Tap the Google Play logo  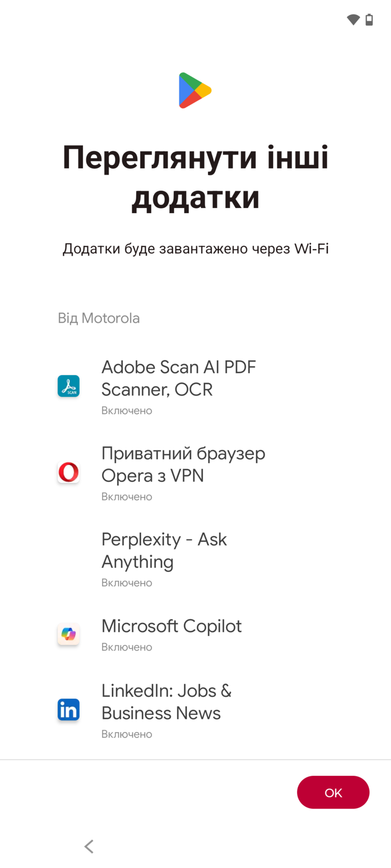point(195,90)
